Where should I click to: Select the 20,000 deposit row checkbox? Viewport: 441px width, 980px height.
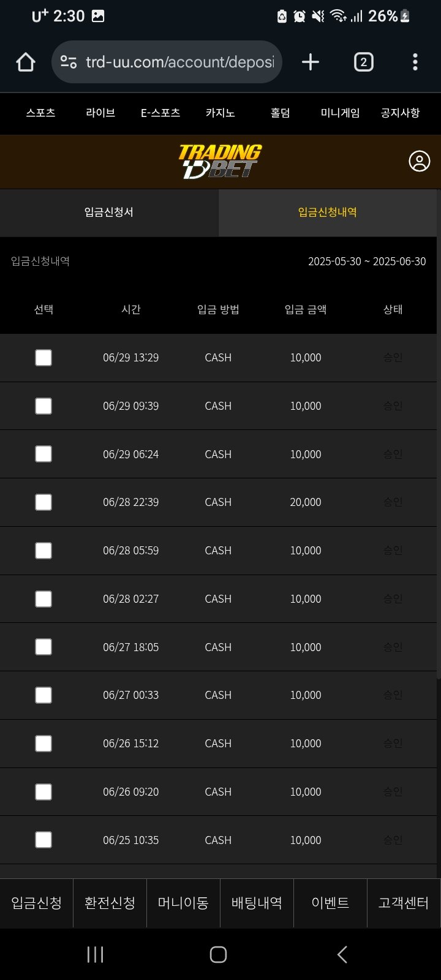pyautogui.click(x=43, y=502)
